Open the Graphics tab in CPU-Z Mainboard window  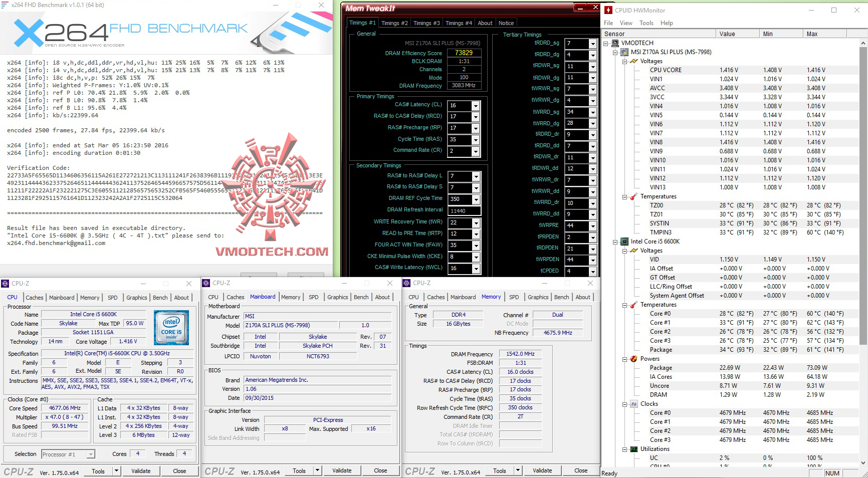337,297
